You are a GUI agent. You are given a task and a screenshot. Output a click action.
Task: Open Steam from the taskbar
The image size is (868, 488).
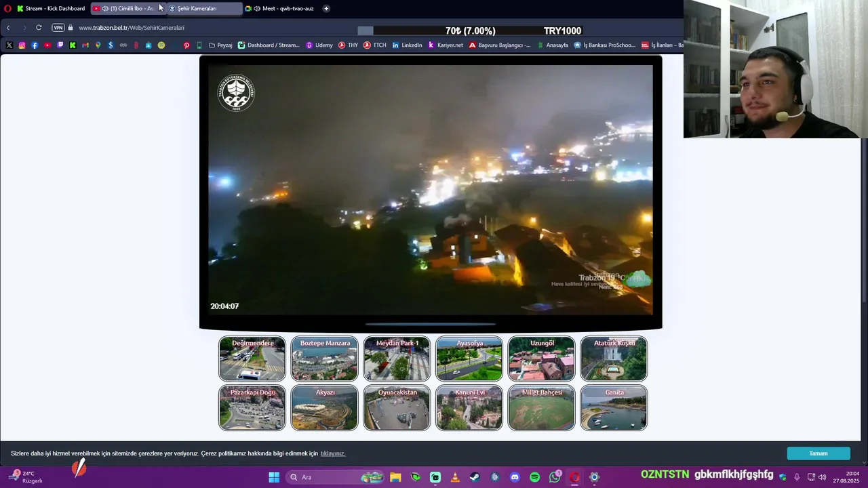coord(475,477)
